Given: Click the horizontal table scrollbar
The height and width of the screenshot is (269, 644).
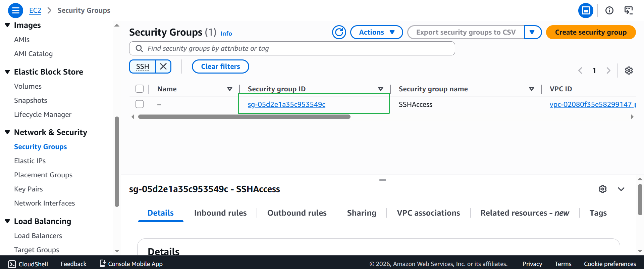Looking at the screenshot, I should 244,117.
